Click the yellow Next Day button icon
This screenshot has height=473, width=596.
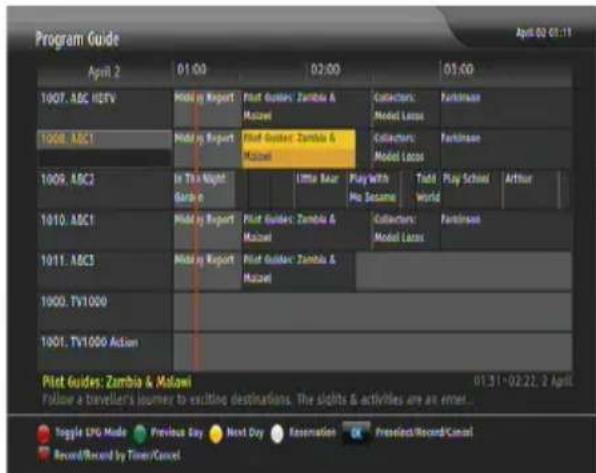pos(216,434)
